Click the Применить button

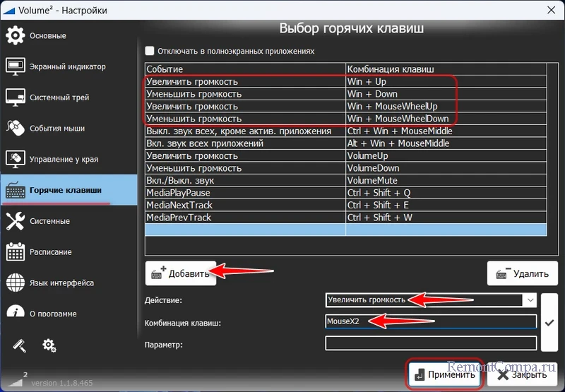click(x=445, y=375)
